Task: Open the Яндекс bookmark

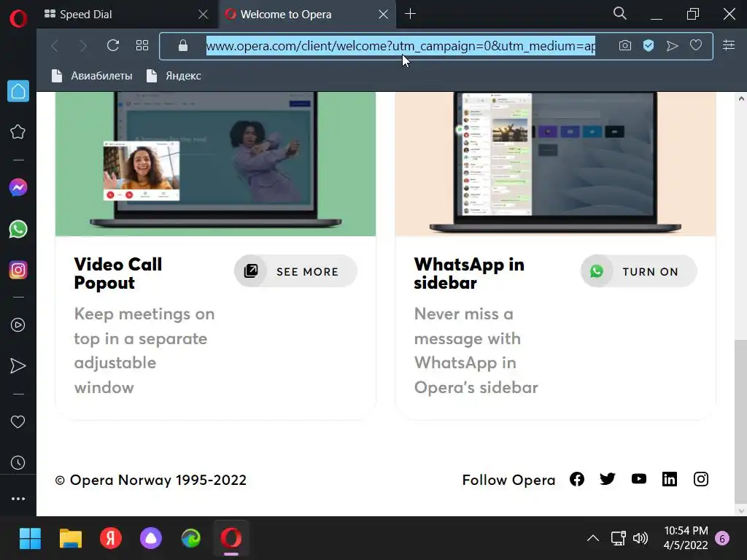Action: [x=174, y=76]
